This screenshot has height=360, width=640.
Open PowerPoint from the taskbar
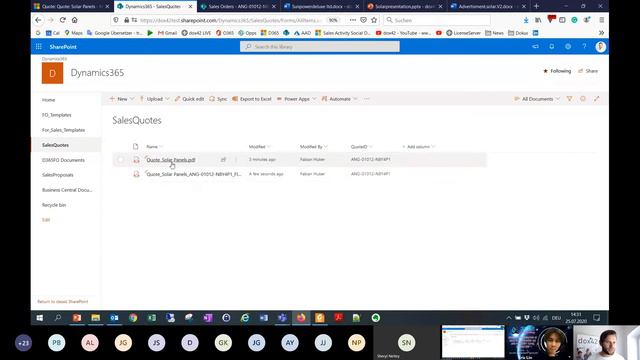77,318
